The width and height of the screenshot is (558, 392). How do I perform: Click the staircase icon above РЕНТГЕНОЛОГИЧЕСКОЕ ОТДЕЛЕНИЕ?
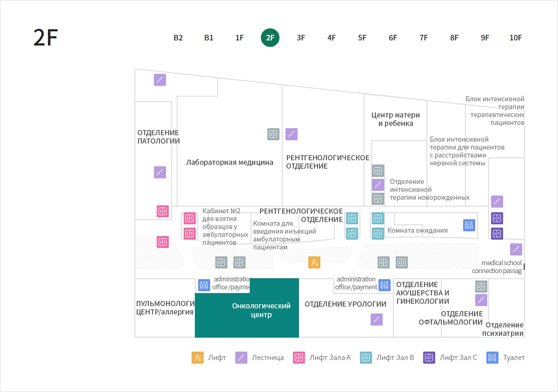[x=292, y=134]
